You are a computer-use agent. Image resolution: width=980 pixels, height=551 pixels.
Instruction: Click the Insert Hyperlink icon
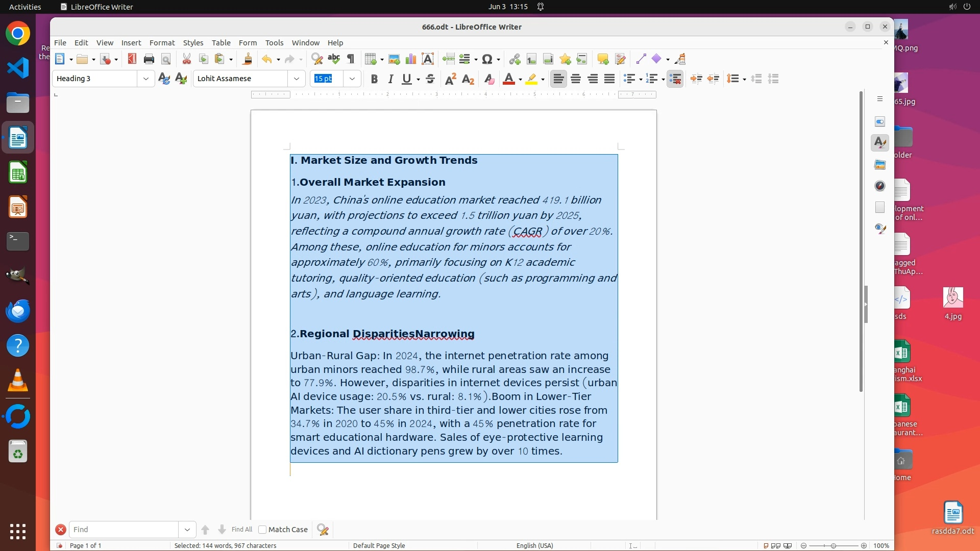point(514,59)
